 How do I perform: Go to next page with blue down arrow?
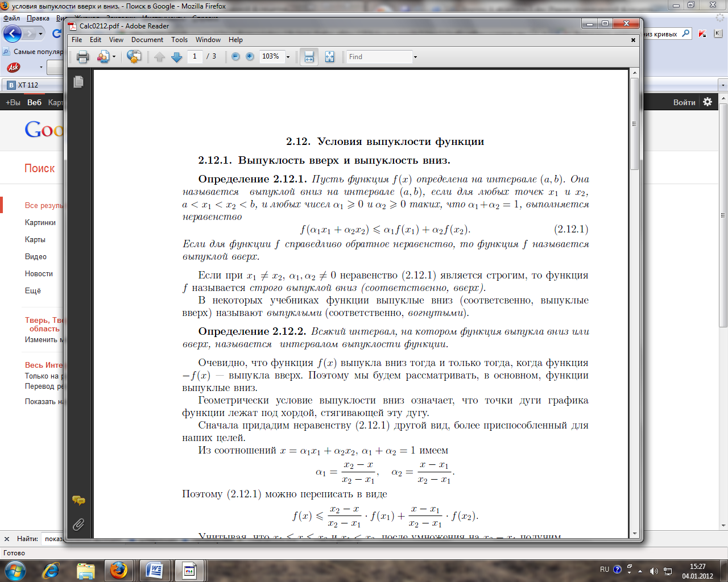coord(177,57)
